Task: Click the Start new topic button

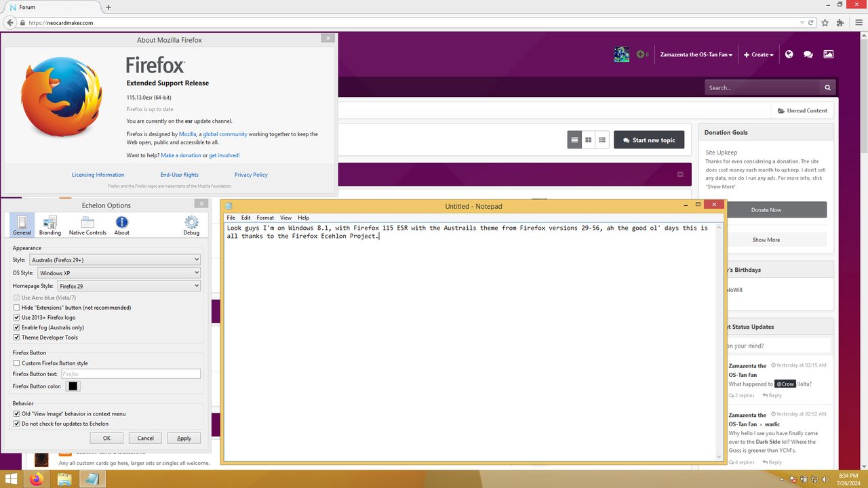Action: 649,139
